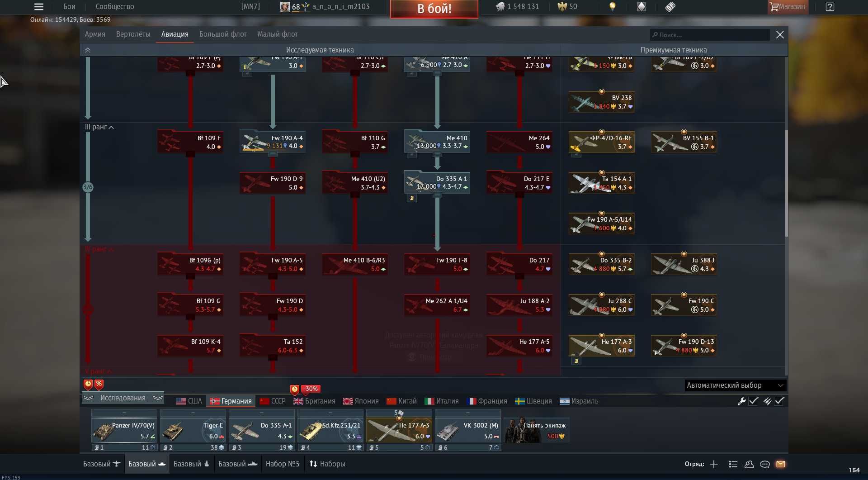Click the wrench auto-repair icon
The width and height of the screenshot is (868, 480).
pyautogui.click(x=741, y=401)
